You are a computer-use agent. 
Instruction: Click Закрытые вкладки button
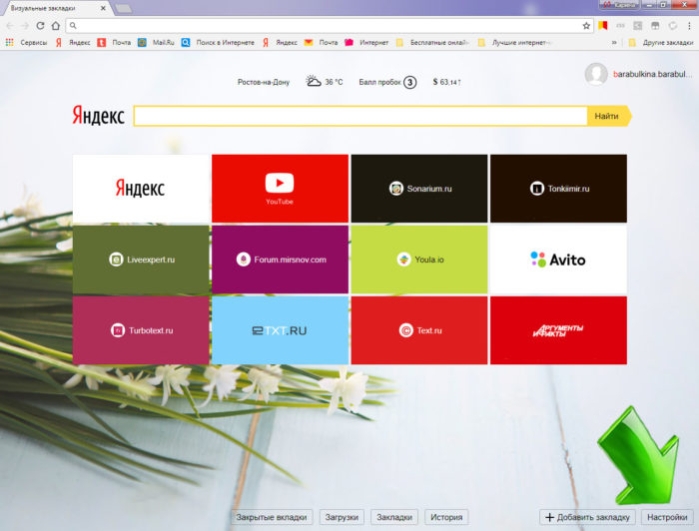(x=271, y=517)
